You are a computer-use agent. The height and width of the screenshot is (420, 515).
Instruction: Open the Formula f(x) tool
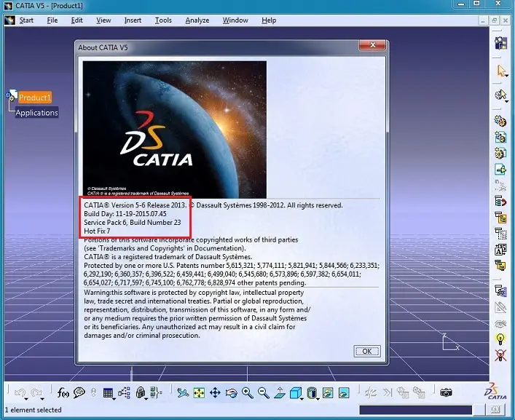[63, 392]
